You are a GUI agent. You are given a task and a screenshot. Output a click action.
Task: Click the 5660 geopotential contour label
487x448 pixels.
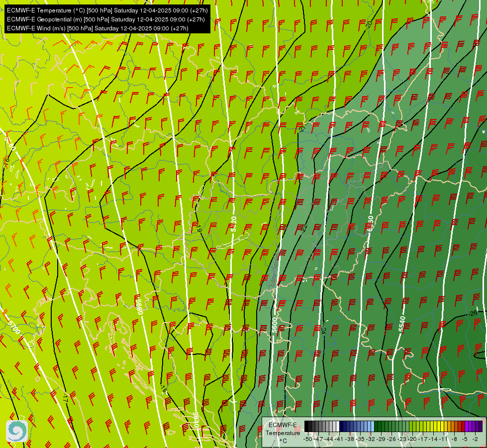139,307
